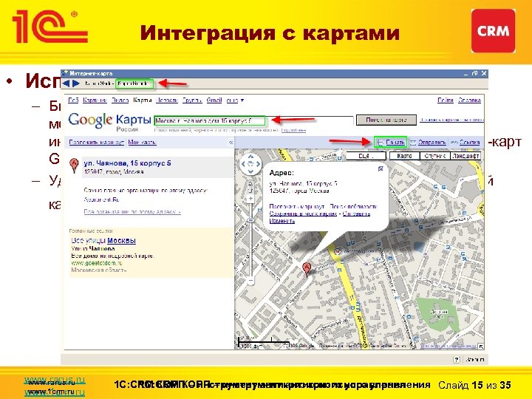Click the red marker A on the map
Screen dimensions: 532x399
(307, 270)
